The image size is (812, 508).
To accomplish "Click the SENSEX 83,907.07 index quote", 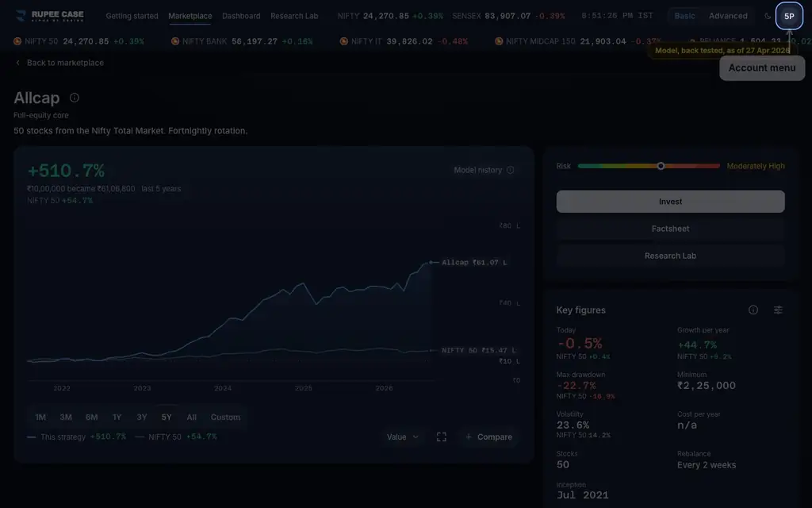I will (x=508, y=16).
